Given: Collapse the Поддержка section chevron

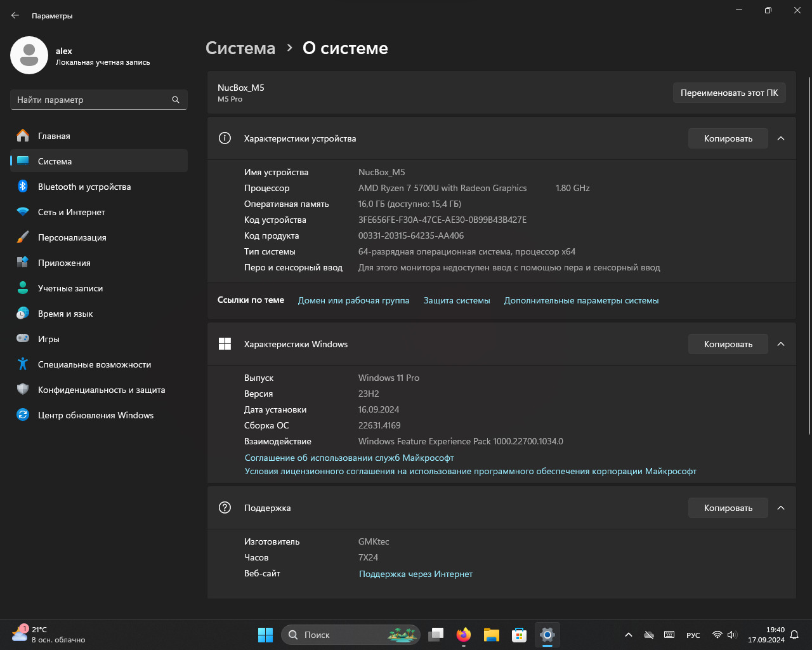Looking at the screenshot, I should (781, 508).
